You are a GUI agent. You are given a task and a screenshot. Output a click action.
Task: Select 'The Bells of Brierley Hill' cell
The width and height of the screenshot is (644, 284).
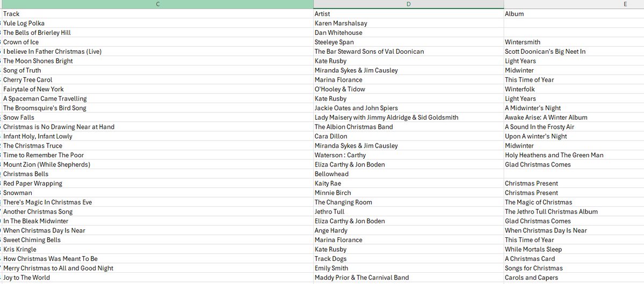pyautogui.click(x=158, y=32)
